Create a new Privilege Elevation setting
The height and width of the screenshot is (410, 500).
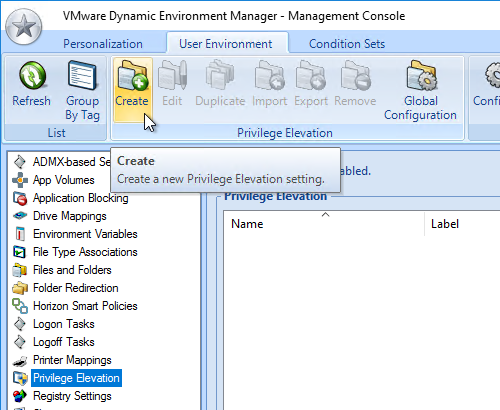tap(132, 90)
